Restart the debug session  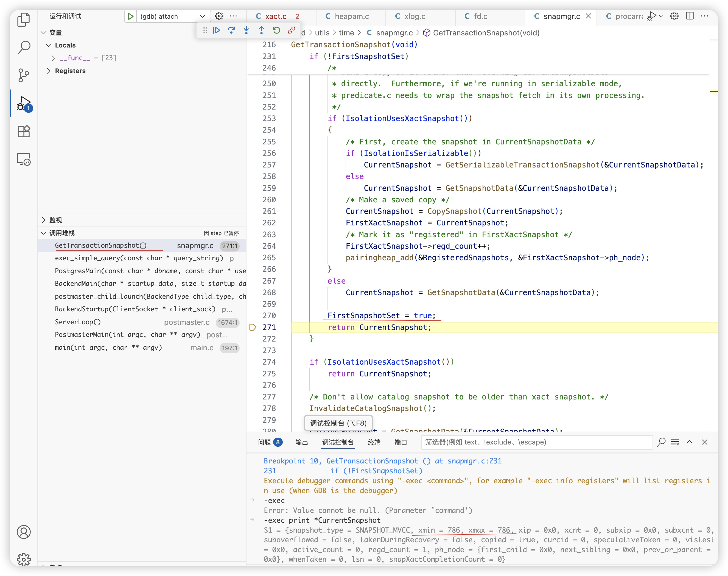click(276, 31)
